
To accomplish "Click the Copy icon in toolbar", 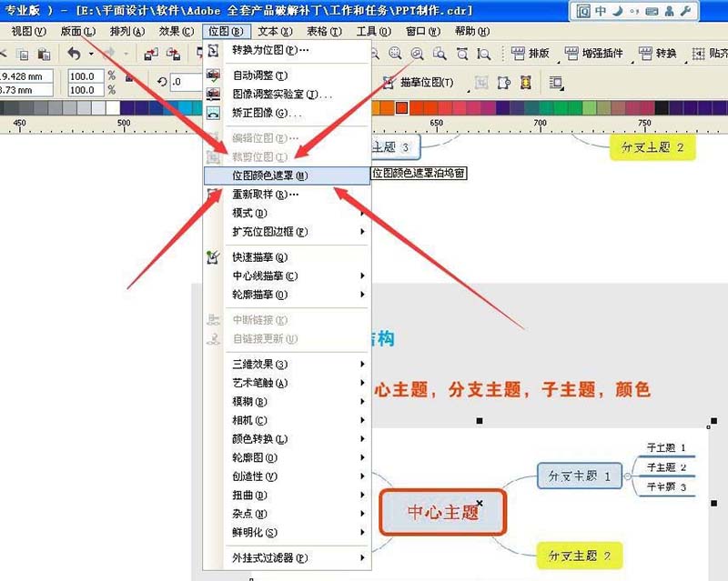I will coord(22,55).
